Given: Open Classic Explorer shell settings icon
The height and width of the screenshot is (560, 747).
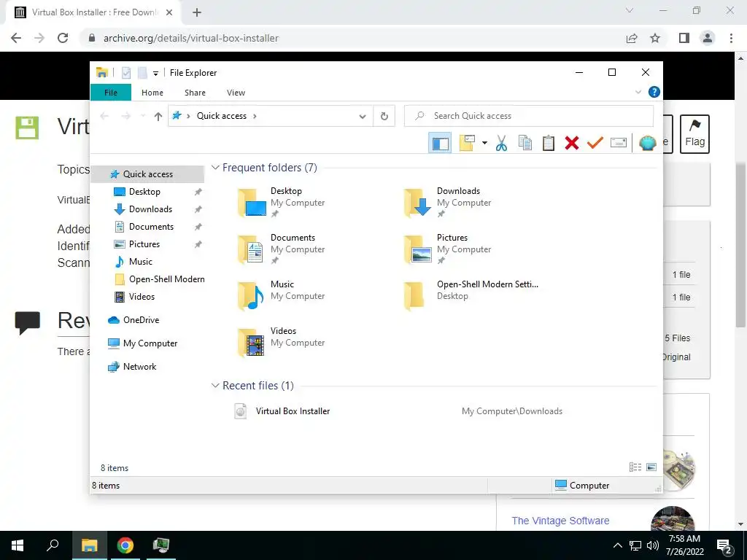Looking at the screenshot, I should [x=648, y=143].
